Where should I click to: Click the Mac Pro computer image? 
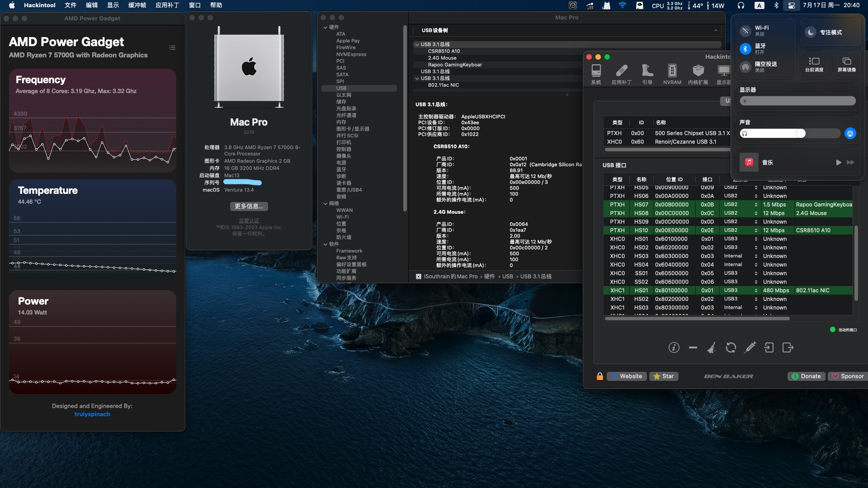(x=249, y=67)
